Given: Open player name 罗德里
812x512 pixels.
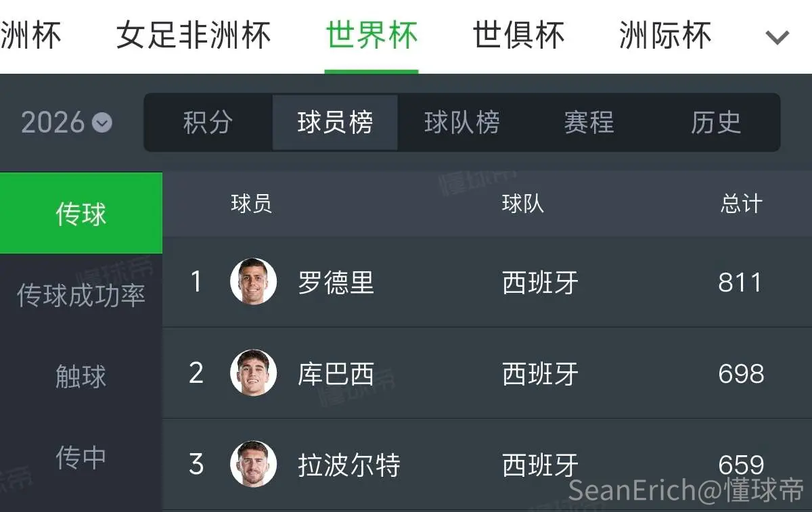Looking at the screenshot, I should pyautogui.click(x=336, y=282).
